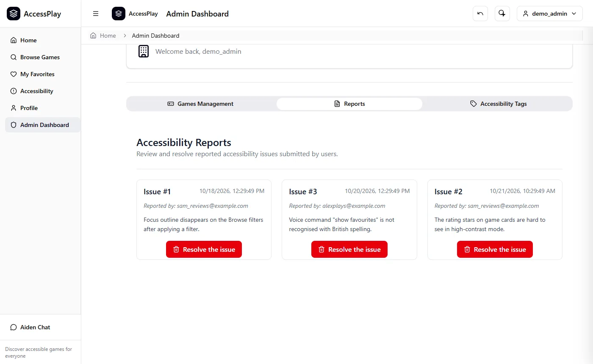Screen dimensions: 593x364
Task: Click trash icon on Issue #3 resolve button
Action: pos(321,249)
